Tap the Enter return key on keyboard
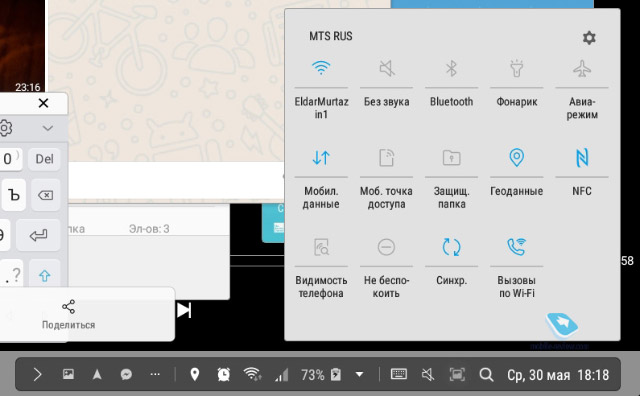 pyautogui.click(x=38, y=236)
